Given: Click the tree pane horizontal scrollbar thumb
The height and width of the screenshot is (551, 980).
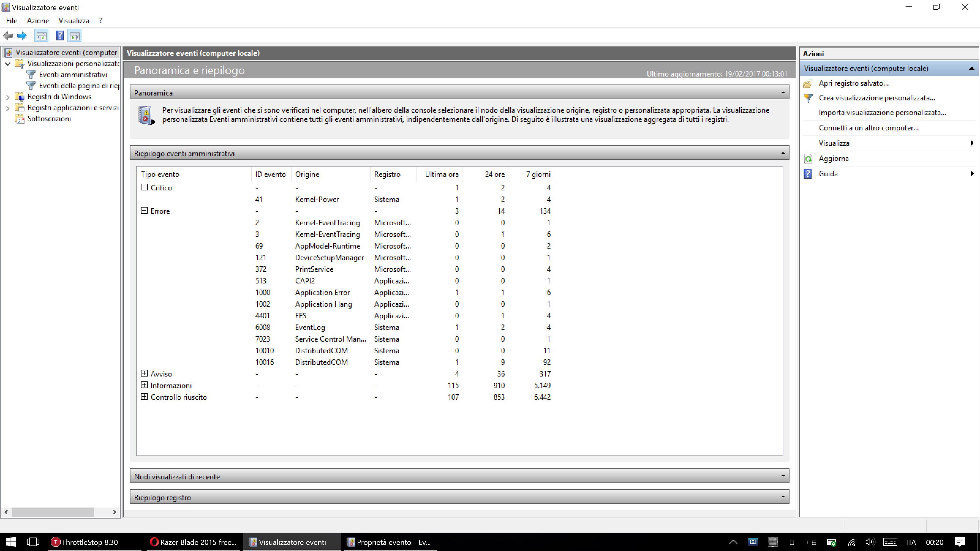Looking at the screenshot, I should (52, 512).
